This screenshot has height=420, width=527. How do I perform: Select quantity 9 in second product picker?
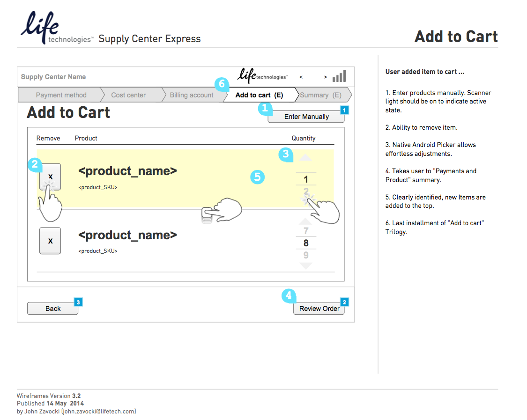tap(306, 255)
